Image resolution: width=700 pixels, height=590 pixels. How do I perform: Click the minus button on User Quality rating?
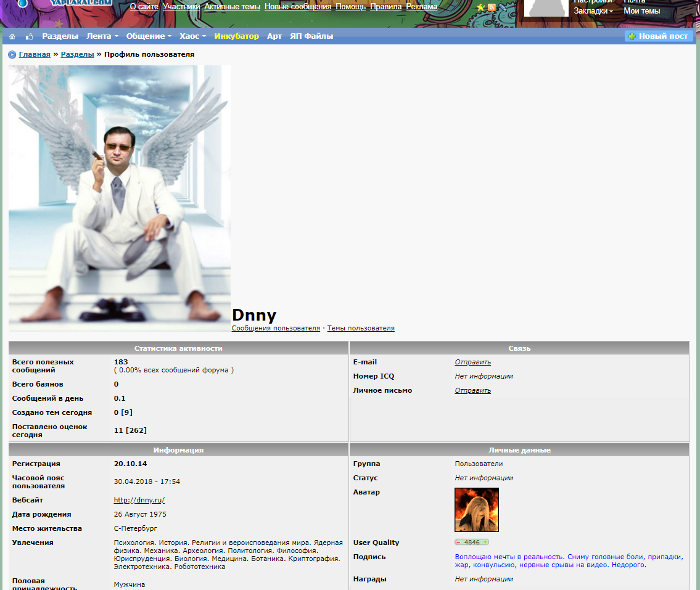(x=458, y=543)
